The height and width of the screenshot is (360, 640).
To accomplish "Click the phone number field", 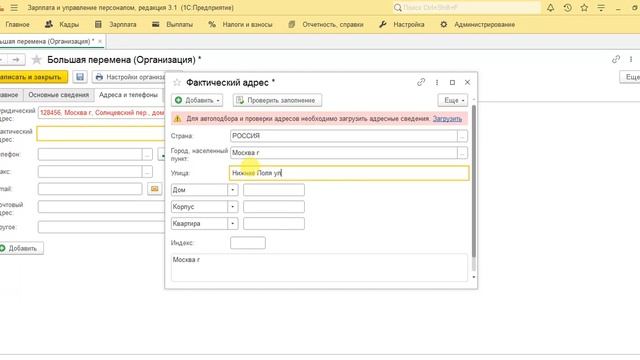I will [90, 154].
